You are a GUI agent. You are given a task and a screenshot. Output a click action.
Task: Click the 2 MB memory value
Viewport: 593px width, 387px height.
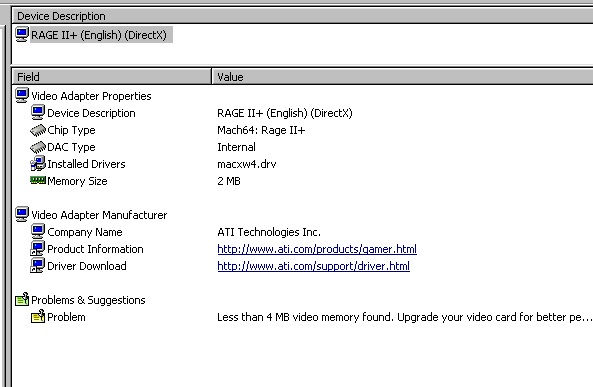point(229,181)
